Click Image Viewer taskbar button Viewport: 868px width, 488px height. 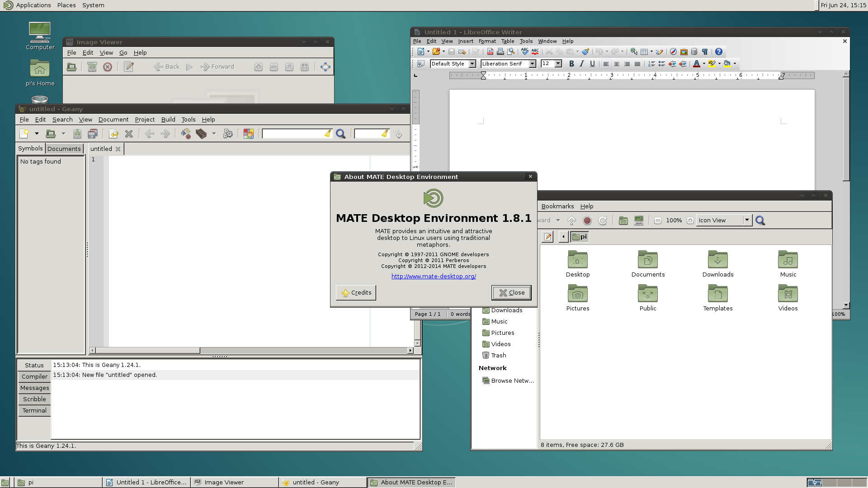click(x=234, y=483)
